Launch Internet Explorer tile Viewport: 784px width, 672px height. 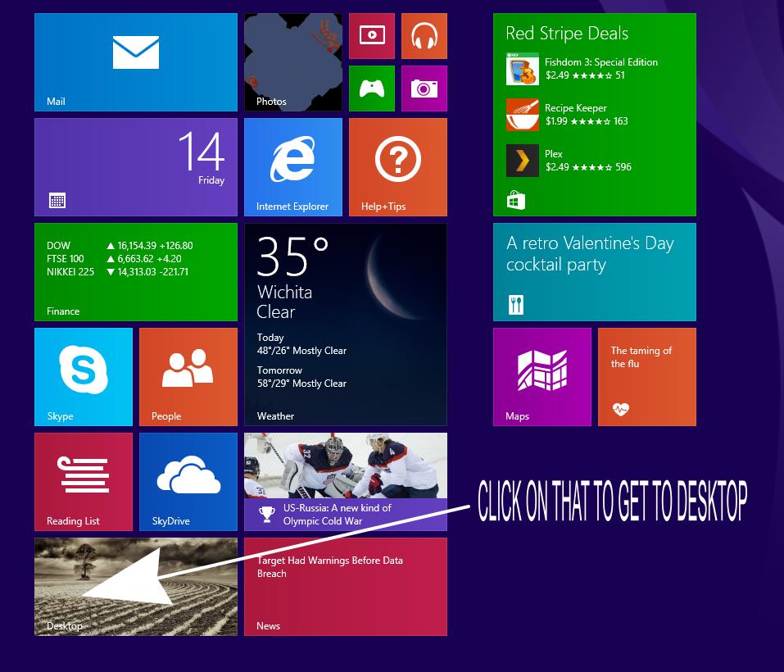pyautogui.click(x=293, y=167)
